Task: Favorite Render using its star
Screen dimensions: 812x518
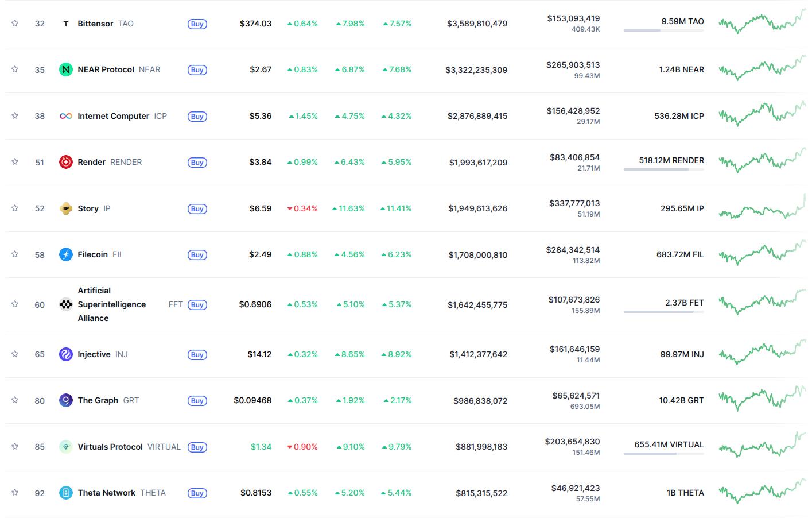Action: (x=15, y=161)
